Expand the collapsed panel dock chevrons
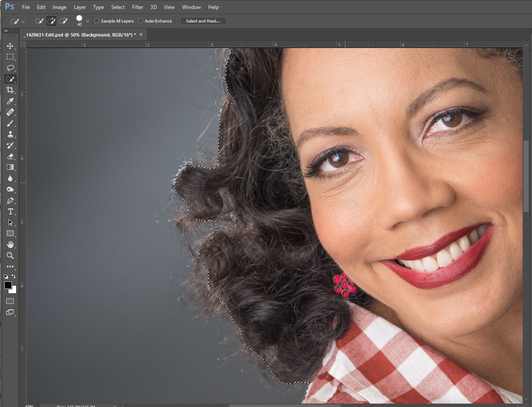This screenshot has width=532, height=407. [x=6, y=31]
